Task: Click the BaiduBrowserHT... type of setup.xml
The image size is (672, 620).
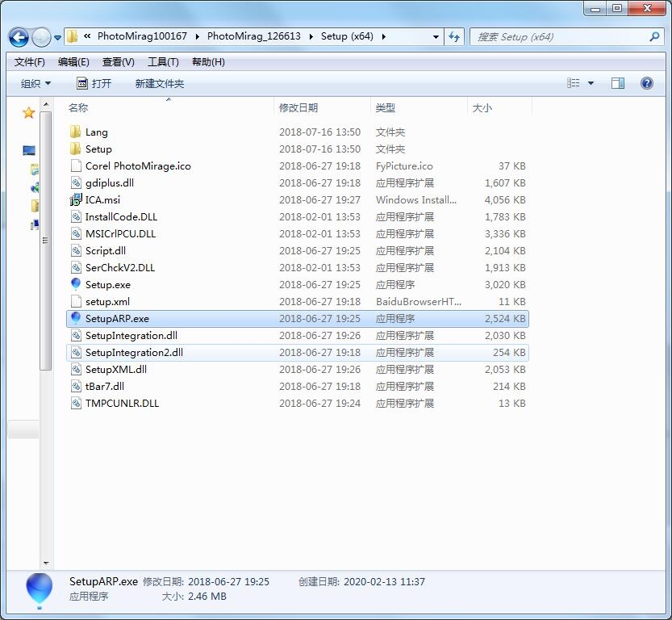Action: pos(418,301)
